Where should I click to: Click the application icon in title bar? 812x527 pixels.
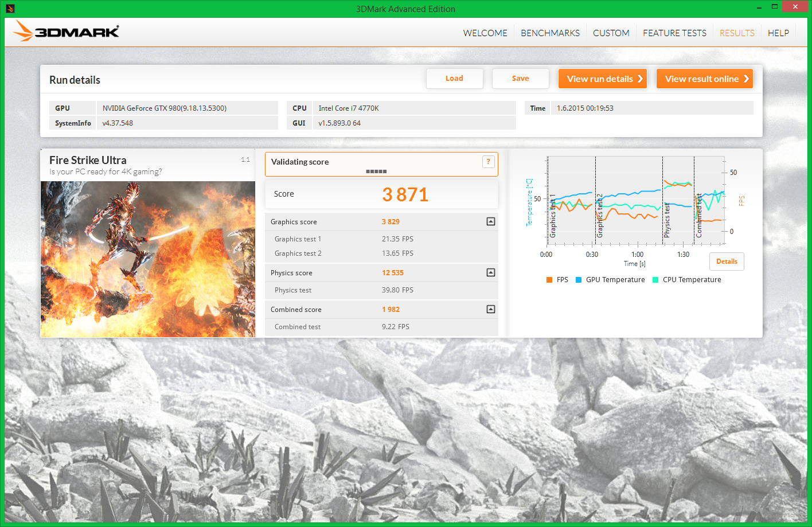(x=10, y=9)
